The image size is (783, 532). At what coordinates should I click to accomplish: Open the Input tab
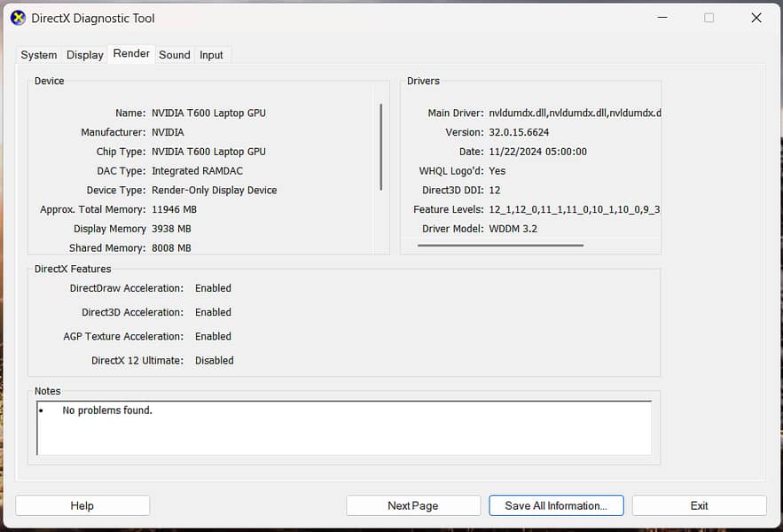(211, 55)
